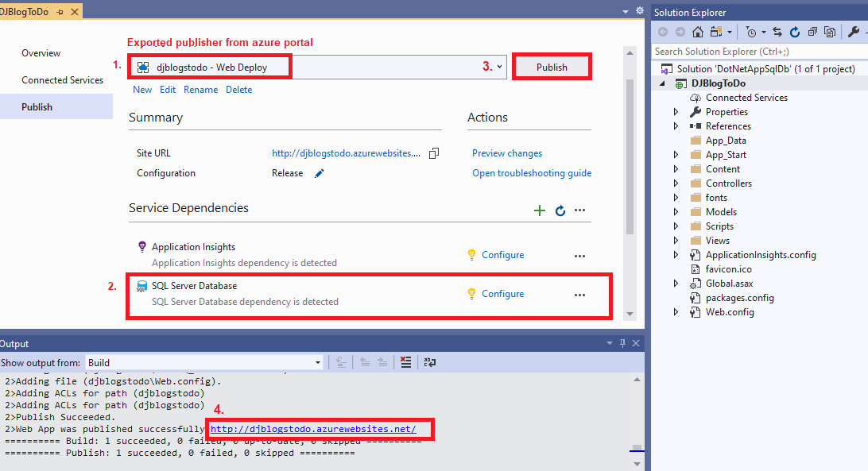Screen dimensions: 868x471
Task: Toggle pin on the Output panel
Action: click(x=622, y=343)
